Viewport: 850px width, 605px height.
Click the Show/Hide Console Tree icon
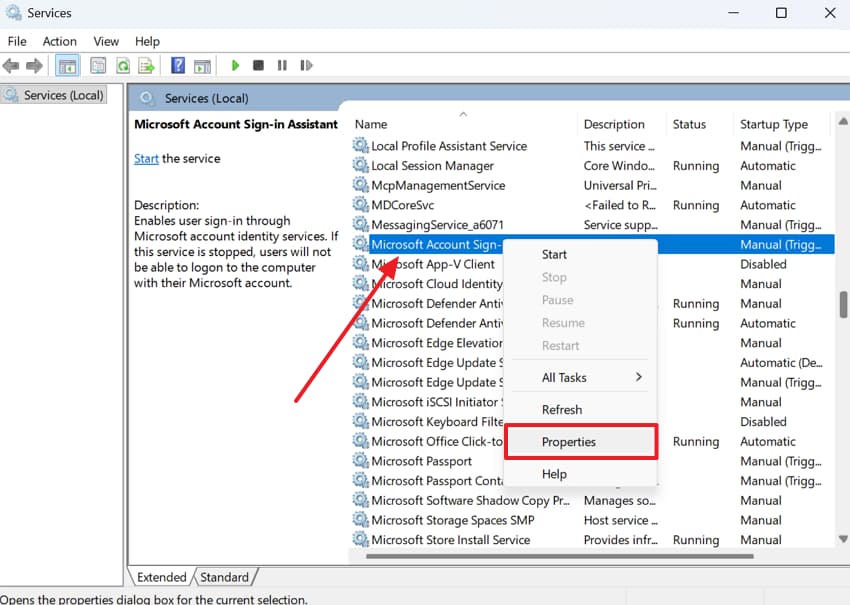point(66,65)
